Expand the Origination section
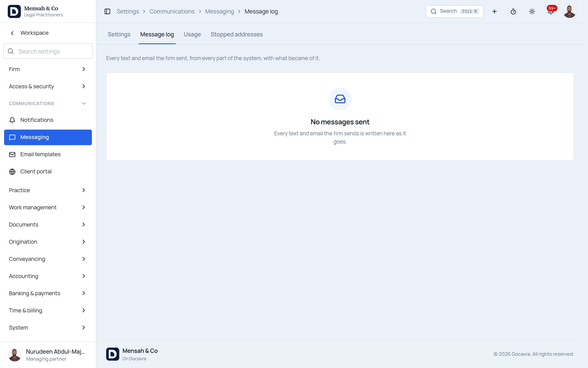Viewport: 588px width, 368px height. 48,242
